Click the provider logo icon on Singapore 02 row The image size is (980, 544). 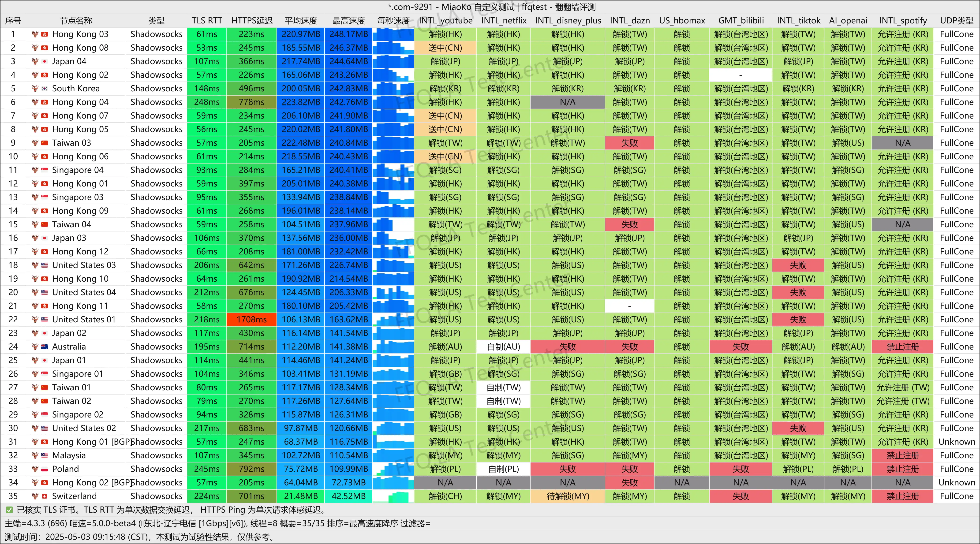point(35,415)
